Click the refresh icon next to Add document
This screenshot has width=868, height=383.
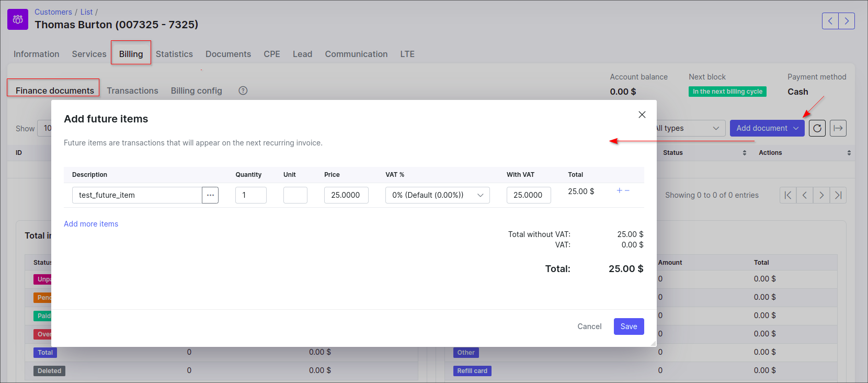[x=817, y=128]
